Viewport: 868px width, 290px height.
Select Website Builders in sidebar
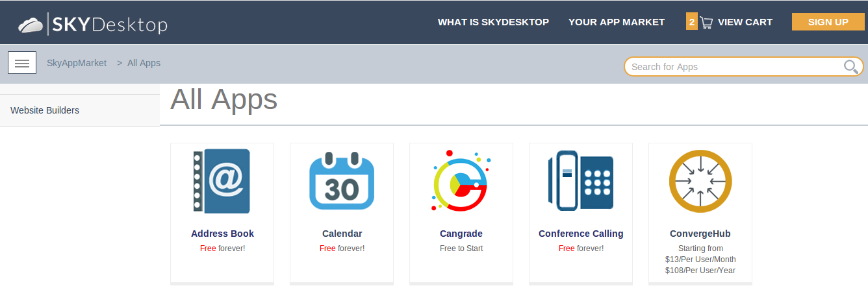(x=45, y=110)
